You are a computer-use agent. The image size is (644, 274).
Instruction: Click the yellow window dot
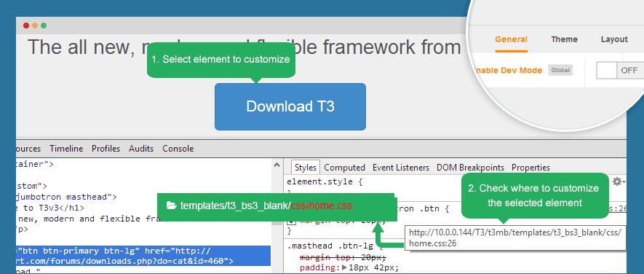pyautogui.click(x=35, y=26)
